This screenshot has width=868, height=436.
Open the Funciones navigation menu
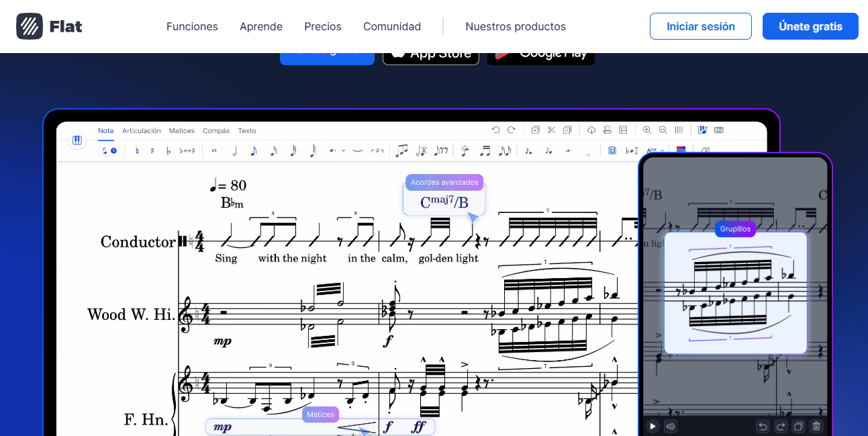pyautogui.click(x=192, y=27)
